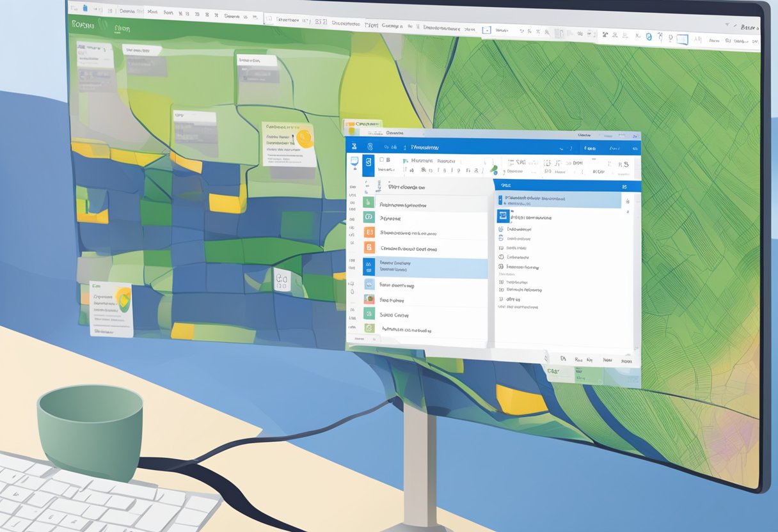Click the green icon at top of list

(368, 203)
